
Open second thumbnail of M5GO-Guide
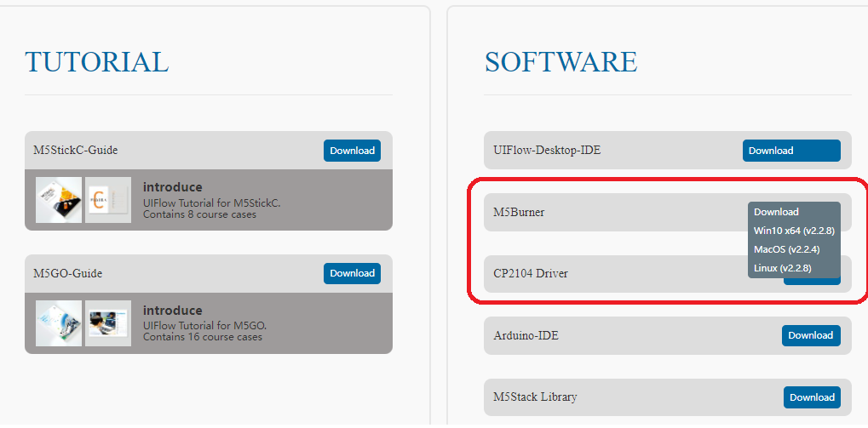coord(108,323)
